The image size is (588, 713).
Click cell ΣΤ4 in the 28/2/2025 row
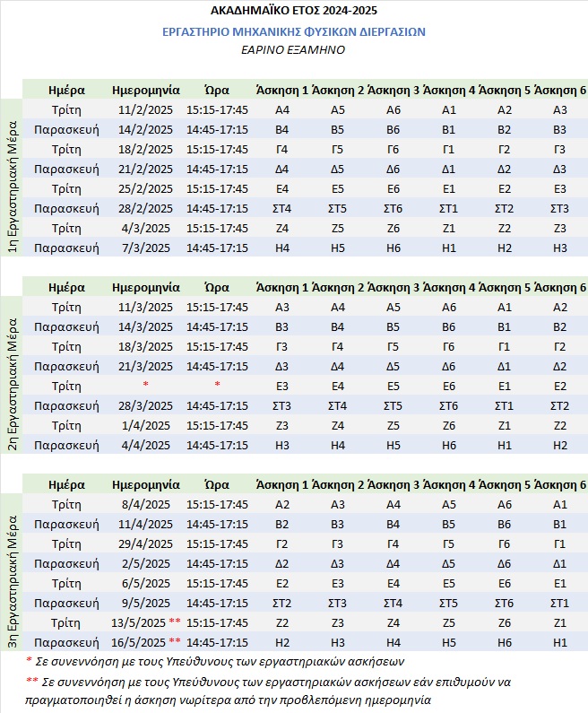(281, 208)
